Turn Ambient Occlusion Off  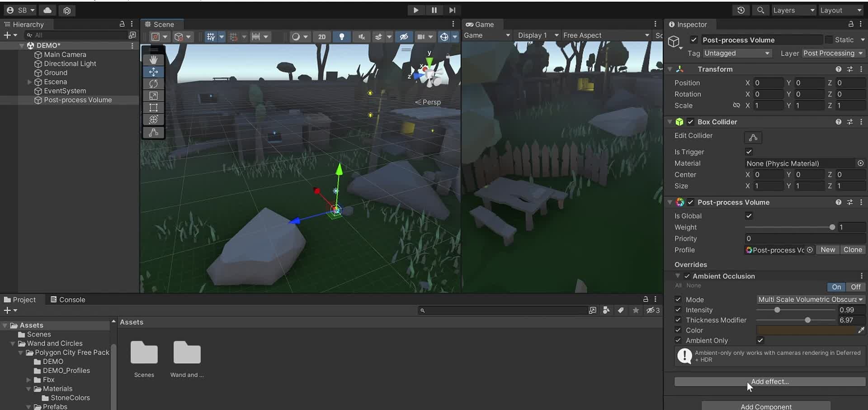[x=856, y=287]
